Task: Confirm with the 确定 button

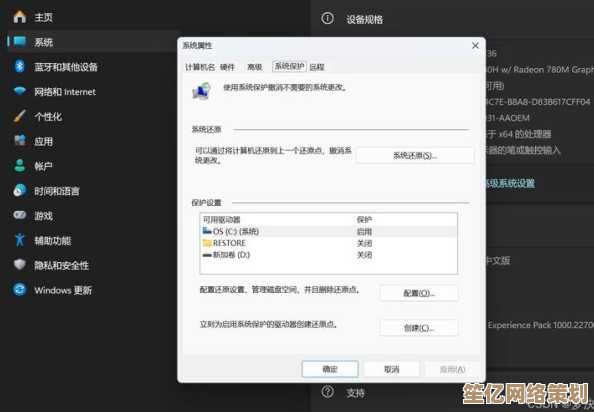Action: pyautogui.click(x=330, y=369)
